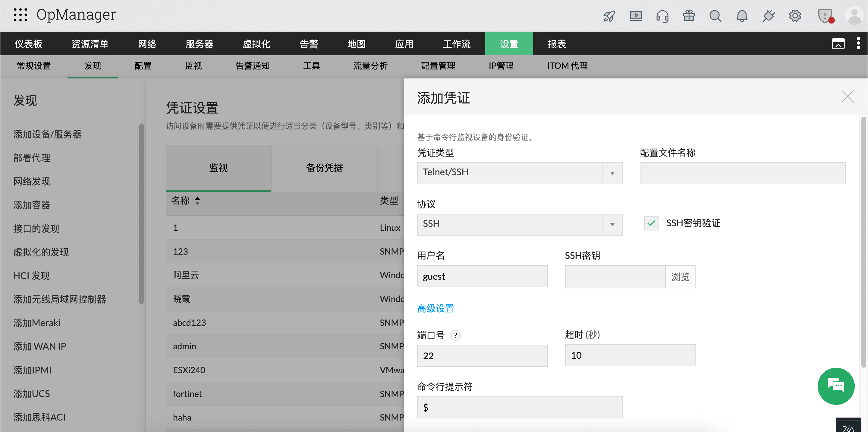Open the 工作流 menu
The height and width of the screenshot is (432, 868).
[457, 44]
